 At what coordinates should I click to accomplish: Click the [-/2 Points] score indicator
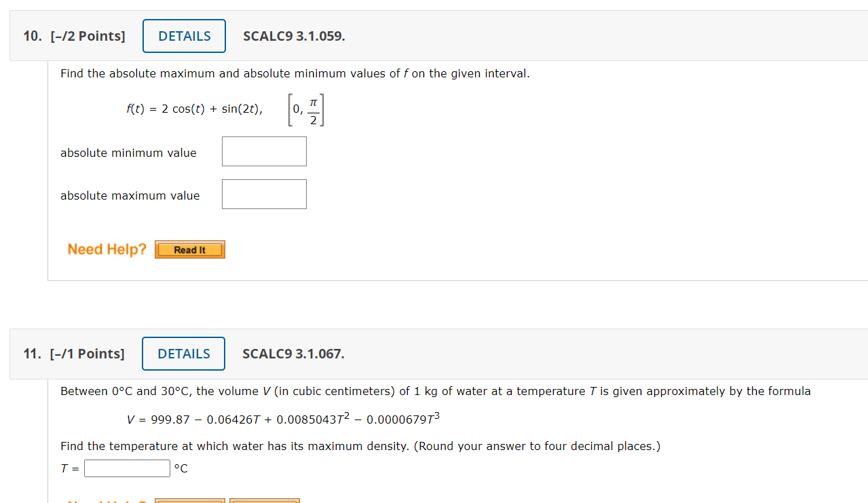point(88,36)
